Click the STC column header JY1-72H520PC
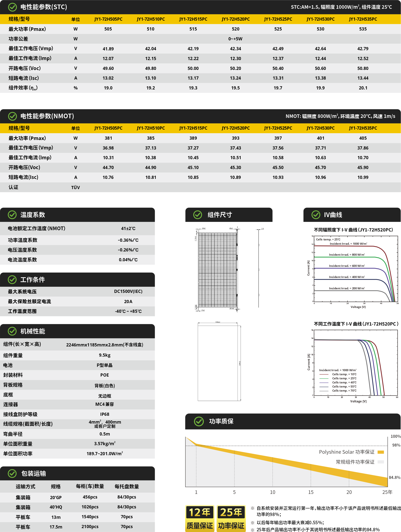 235,19
